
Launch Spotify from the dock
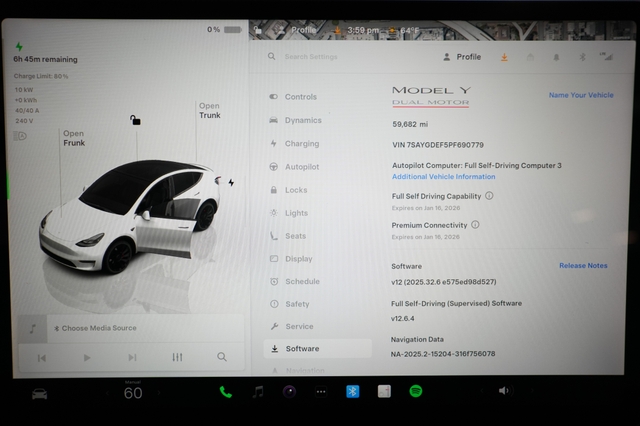416,391
